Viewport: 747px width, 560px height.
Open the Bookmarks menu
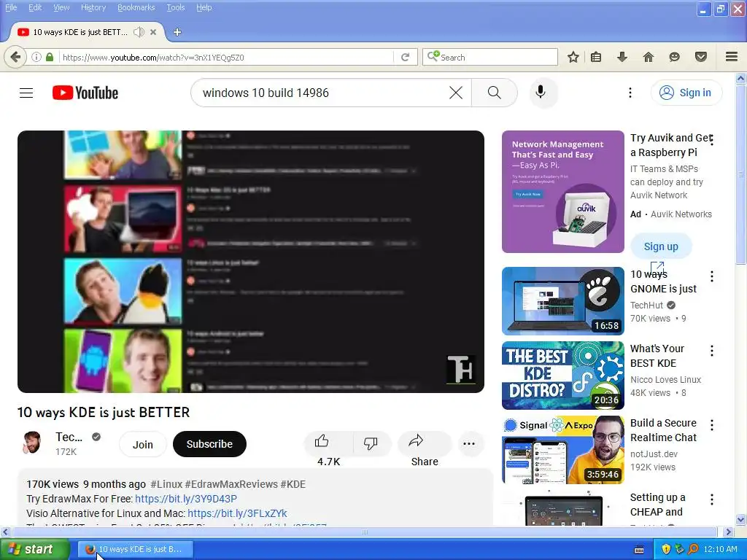(x=136, y=7)
